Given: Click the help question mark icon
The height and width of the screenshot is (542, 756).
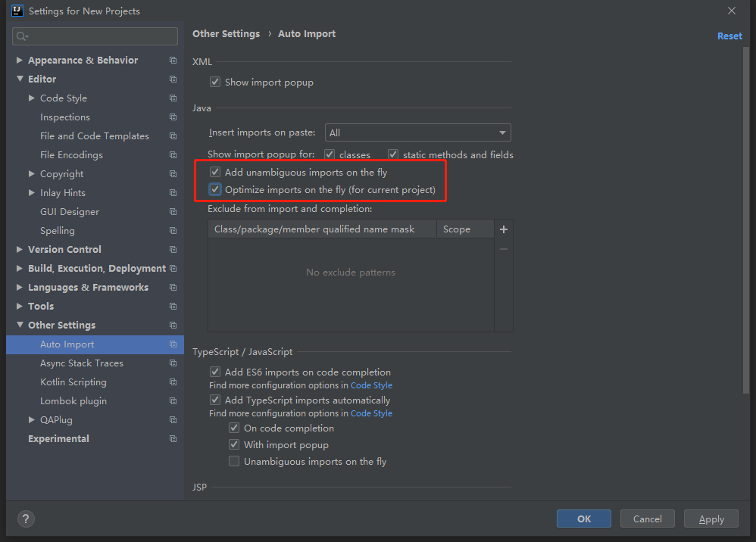Looking at the screenshot, I should click(26, 519).
